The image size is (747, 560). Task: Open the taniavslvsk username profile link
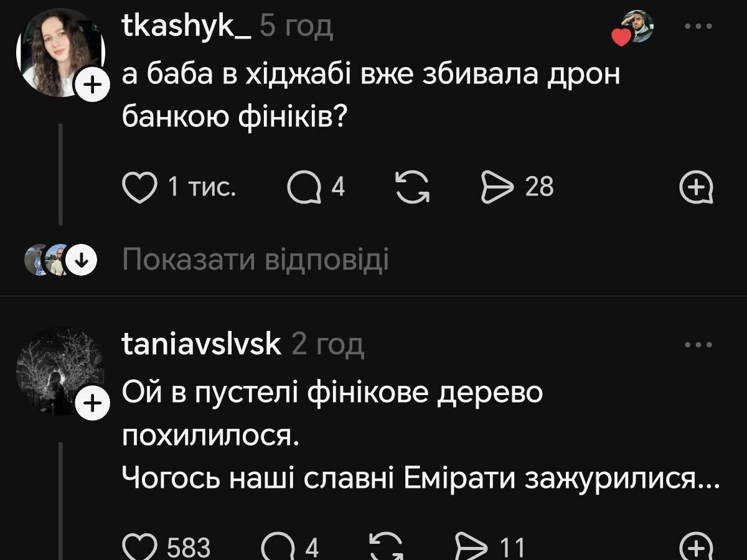202,344
